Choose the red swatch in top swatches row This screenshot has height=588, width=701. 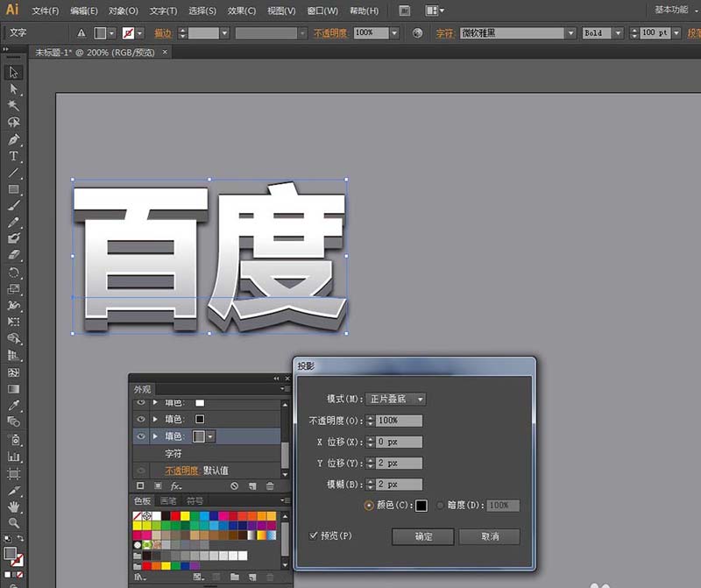[x=175, y=516]
